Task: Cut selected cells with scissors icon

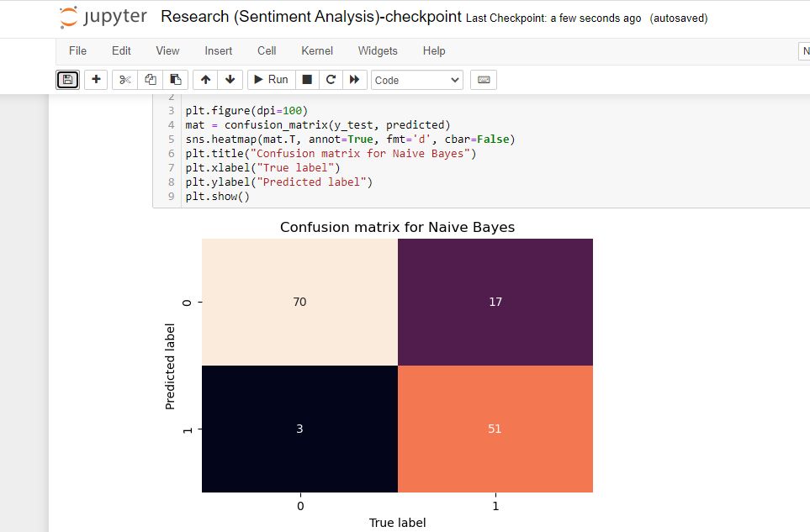Action: [125, 80]
